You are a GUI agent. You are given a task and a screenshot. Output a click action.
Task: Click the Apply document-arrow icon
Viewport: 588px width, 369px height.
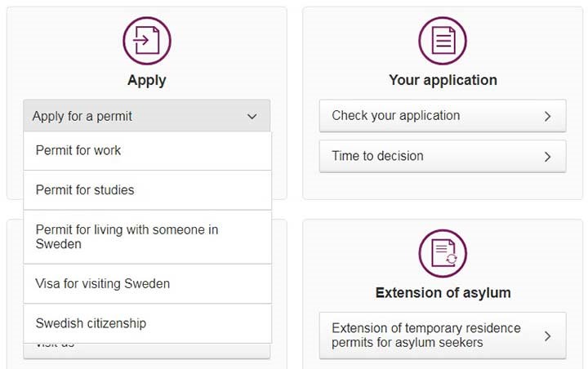[147, 41]
